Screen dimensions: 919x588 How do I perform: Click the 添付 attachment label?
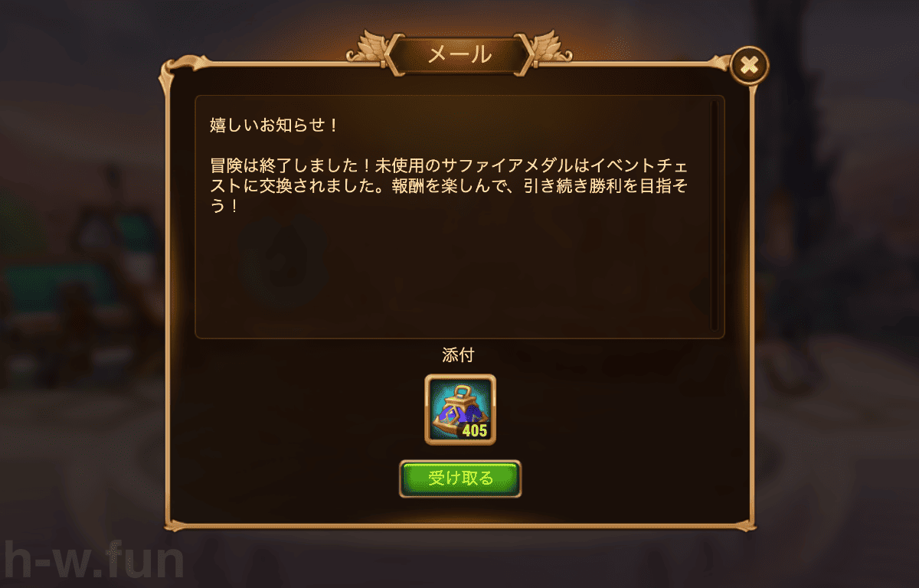(460, 355)
